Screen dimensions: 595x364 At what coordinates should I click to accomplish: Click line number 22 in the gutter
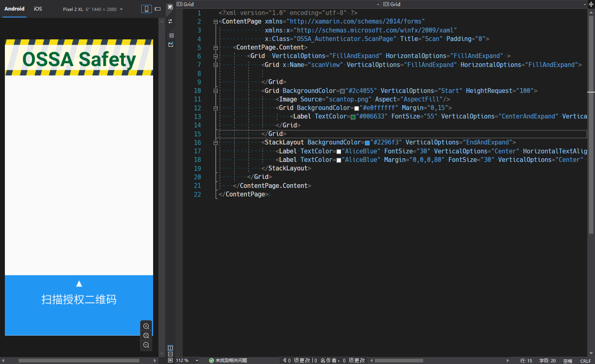[x=197, y=195]
